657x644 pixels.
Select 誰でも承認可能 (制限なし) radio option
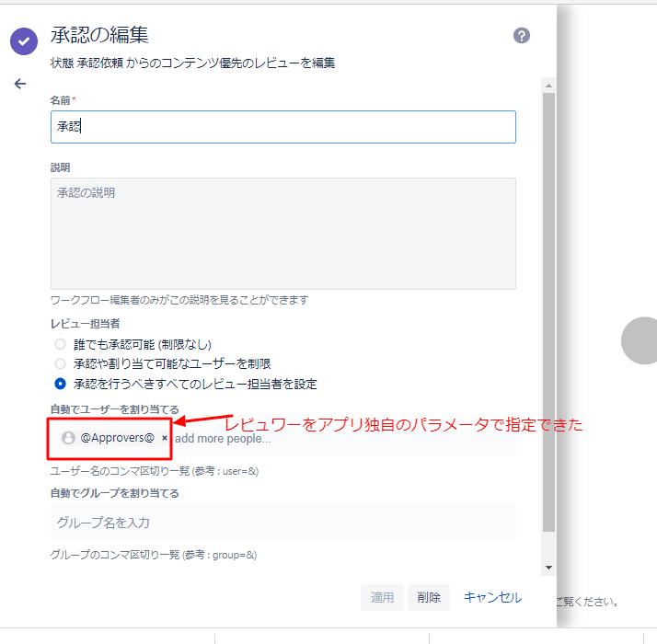click(x=61, y=344)
